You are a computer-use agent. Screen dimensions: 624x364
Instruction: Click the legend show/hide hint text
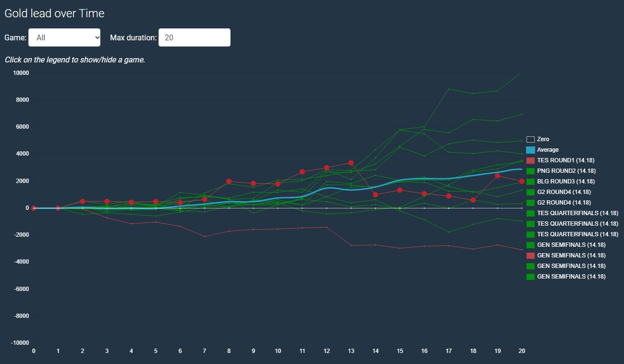coord(74,60)
